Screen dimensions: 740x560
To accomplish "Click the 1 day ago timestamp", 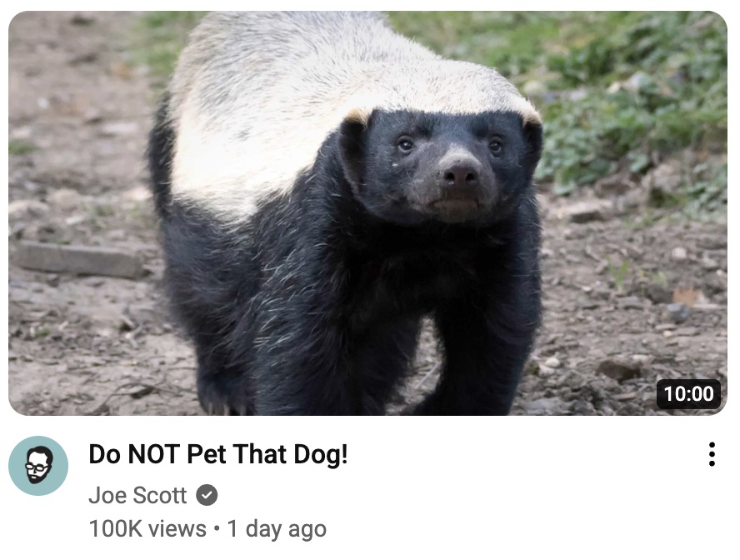I will coord(277,529).
